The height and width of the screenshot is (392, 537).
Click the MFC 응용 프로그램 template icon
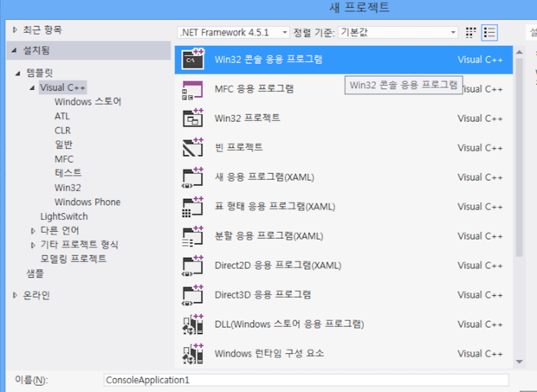point(192,90)
